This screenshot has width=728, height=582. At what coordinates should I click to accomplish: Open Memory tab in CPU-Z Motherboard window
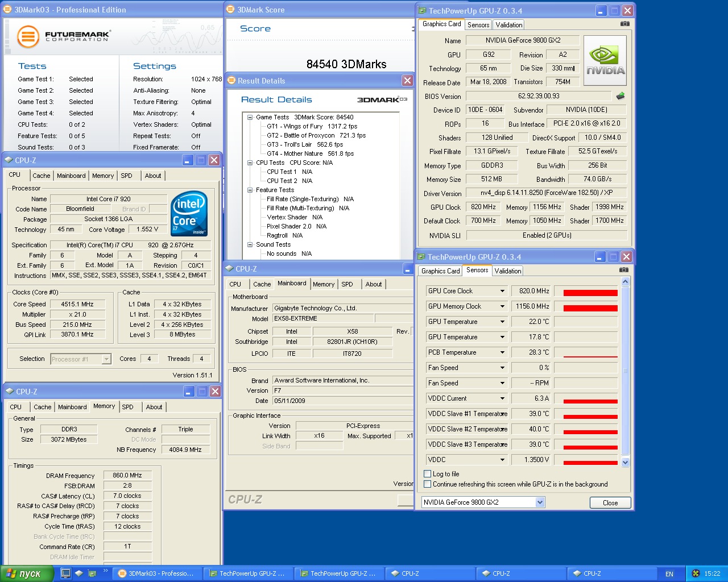point(324,284)
